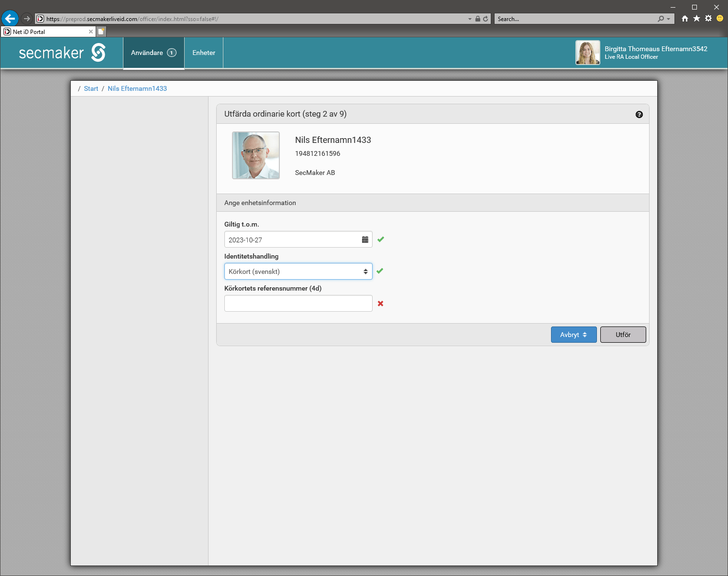Click browser back arrow button
Screen dimensions: 728x576
click(x=10, y=19)
